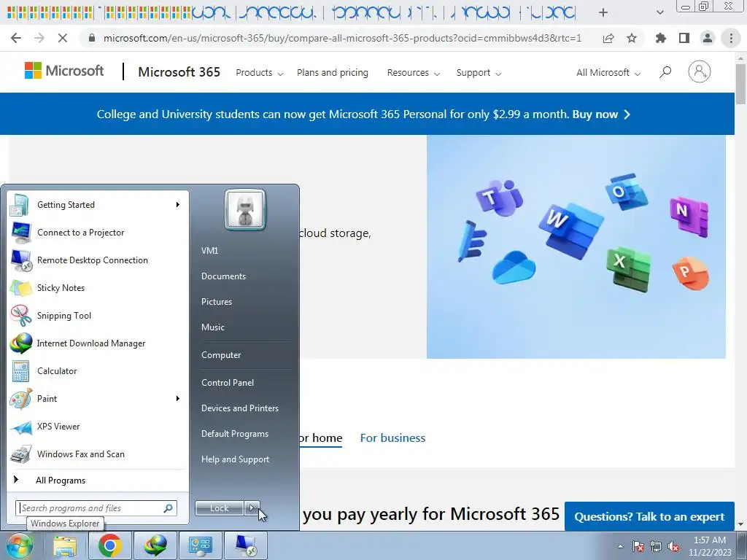Expand Paint recent files arrow

point(178,399)
